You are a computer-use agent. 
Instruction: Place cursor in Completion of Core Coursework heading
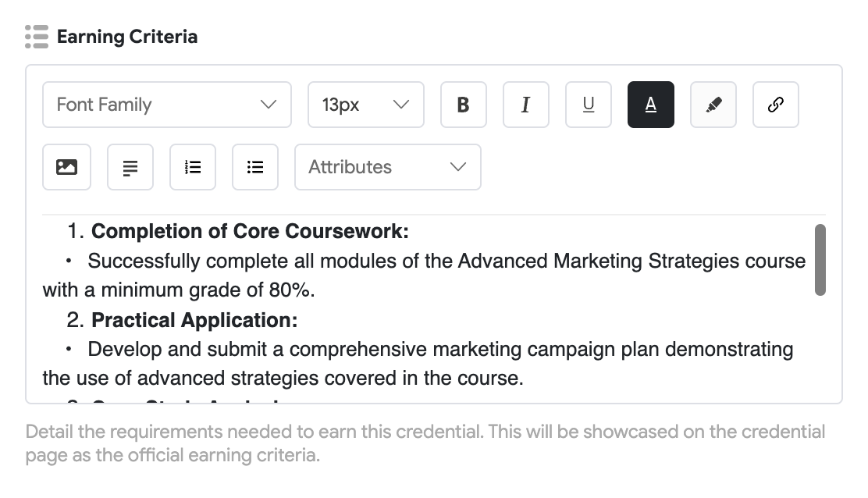[x=250, y=232]
